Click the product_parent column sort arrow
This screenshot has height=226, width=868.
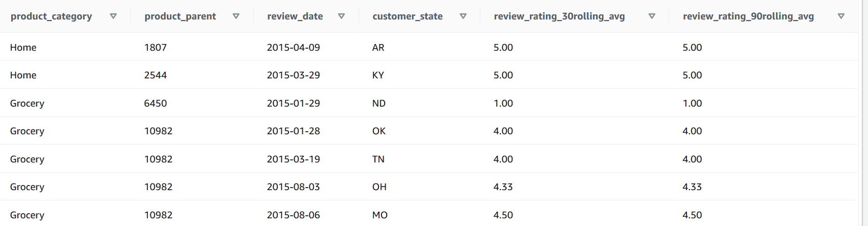coord(236,16)
